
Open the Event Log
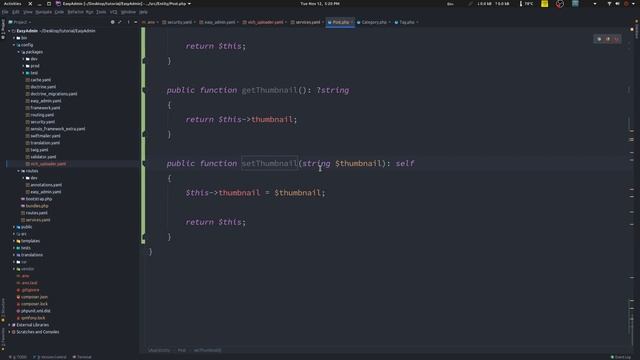coord(621,357)
